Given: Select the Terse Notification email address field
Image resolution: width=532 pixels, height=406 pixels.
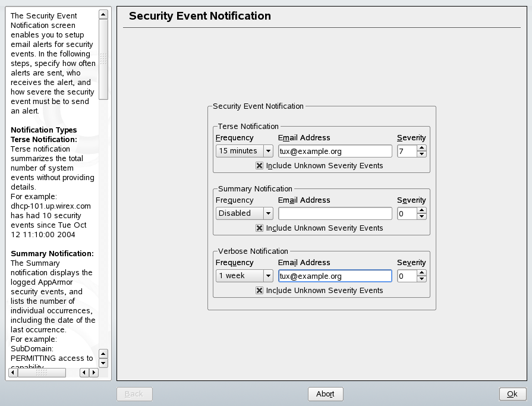Looking at the screenshot, I should pos(334,151).
